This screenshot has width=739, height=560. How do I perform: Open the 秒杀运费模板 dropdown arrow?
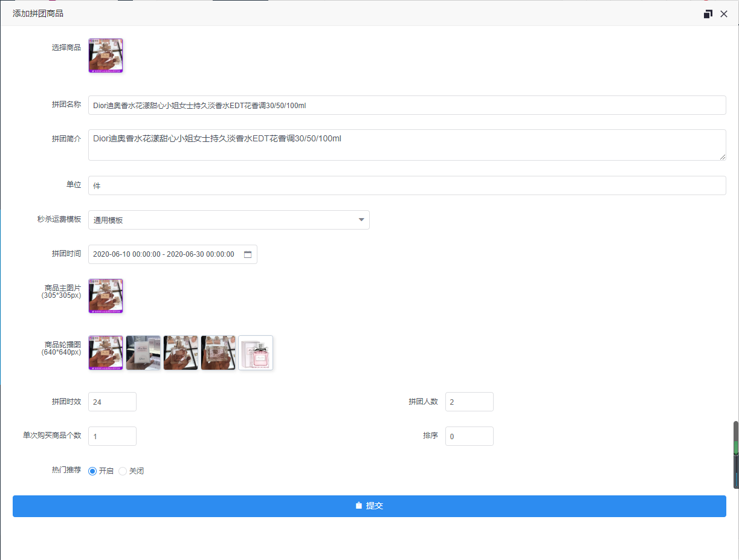pyautogui.click(x=361, y=220)
